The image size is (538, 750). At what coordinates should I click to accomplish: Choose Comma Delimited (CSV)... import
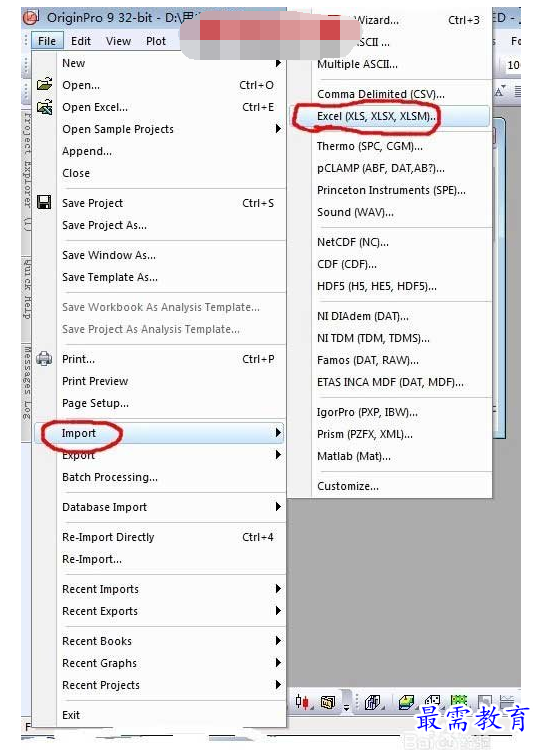coord(391,94)
